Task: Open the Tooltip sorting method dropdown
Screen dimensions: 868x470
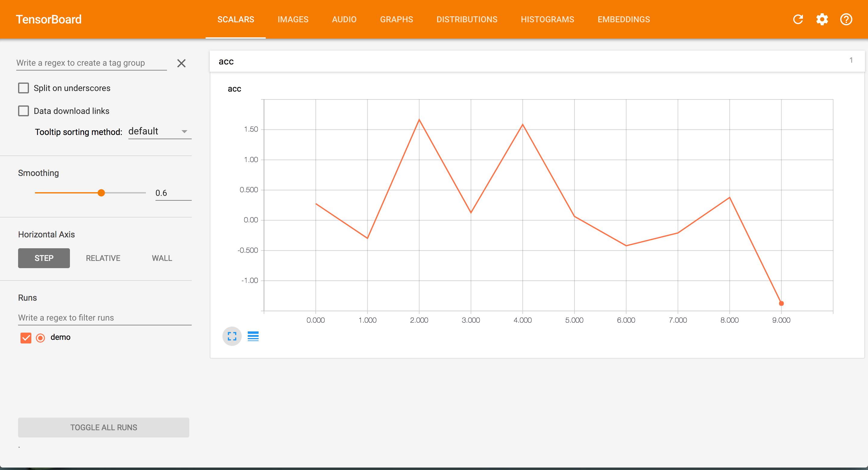Action: (159, 131)
